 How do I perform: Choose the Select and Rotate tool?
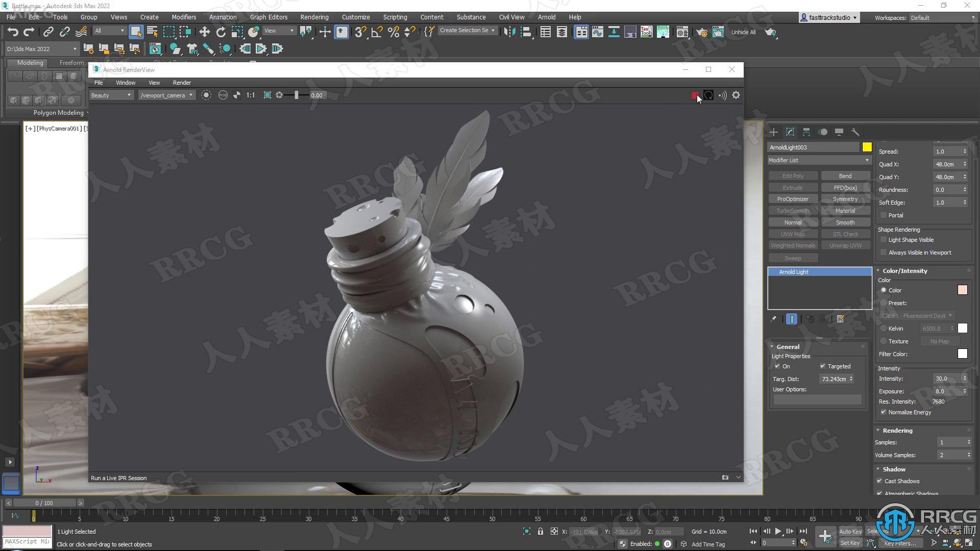[220, 32]
